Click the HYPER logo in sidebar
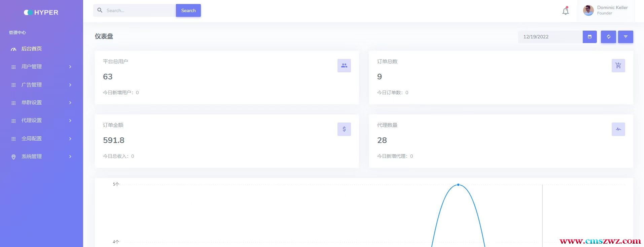 pos(41,12)
